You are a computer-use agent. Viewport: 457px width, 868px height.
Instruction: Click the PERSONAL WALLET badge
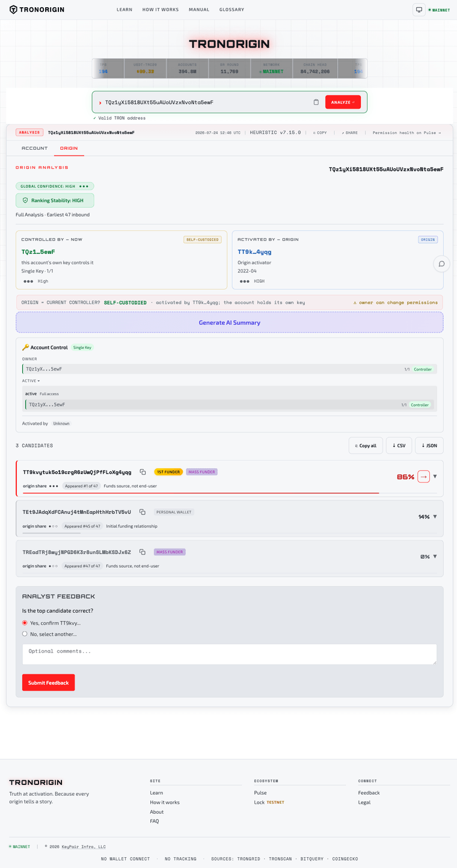click(x=174, y=512)
